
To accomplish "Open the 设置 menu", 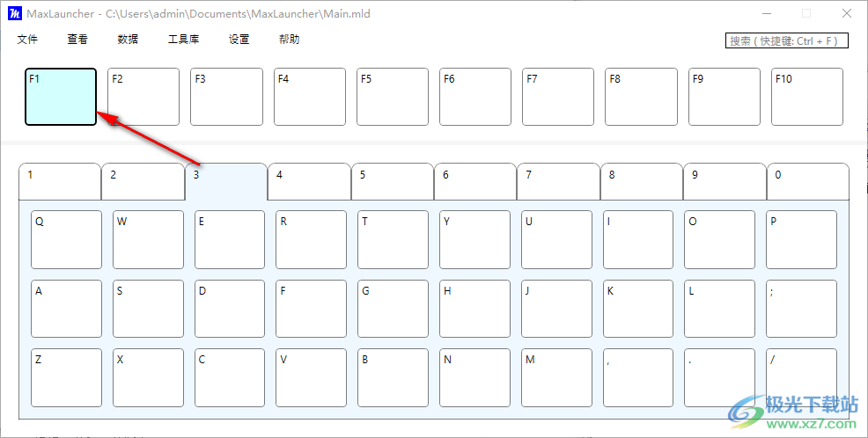I will 239,40.
